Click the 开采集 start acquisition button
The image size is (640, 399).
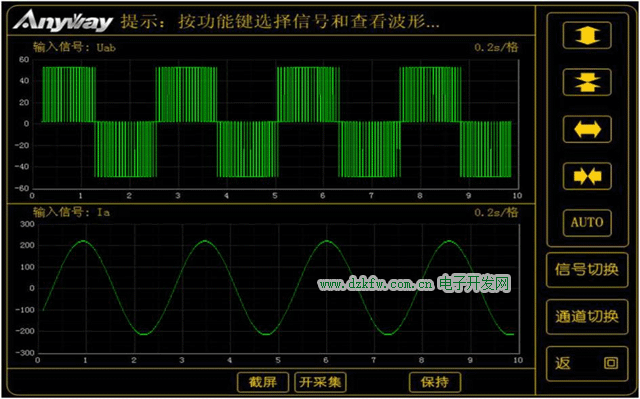(x=320, y=382)
